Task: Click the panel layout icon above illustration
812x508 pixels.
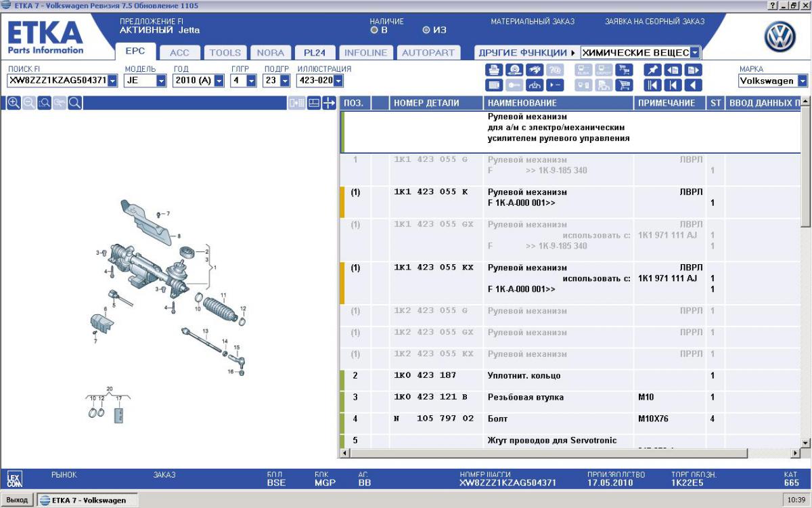Action: (x=313, y=103)
